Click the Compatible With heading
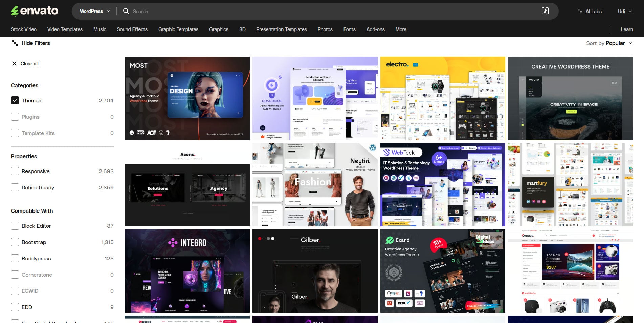The height and width of the screenshot is (323, 644). click(x=32, y=211)
